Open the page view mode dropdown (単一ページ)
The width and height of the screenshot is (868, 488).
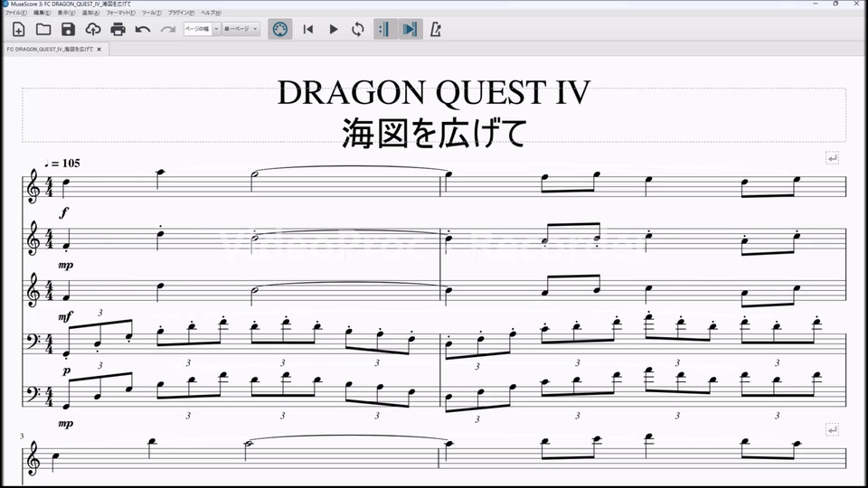(x=241, y=29)
